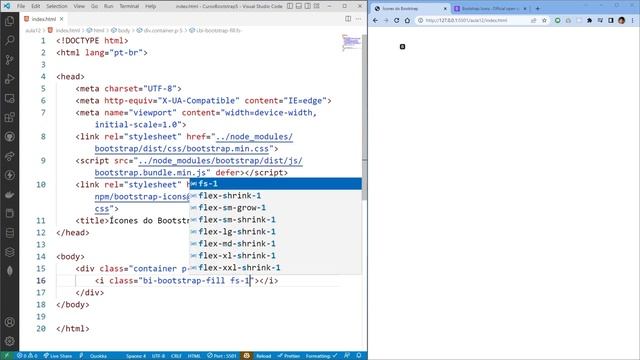Screen dimensions: 640x360
Task: Open Run and Debug view
Action: [x=9, y=79]
